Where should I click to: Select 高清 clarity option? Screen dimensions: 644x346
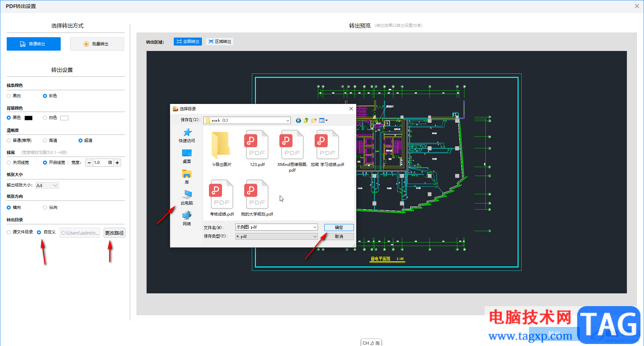pyautogui.click(x=50, y=140)
